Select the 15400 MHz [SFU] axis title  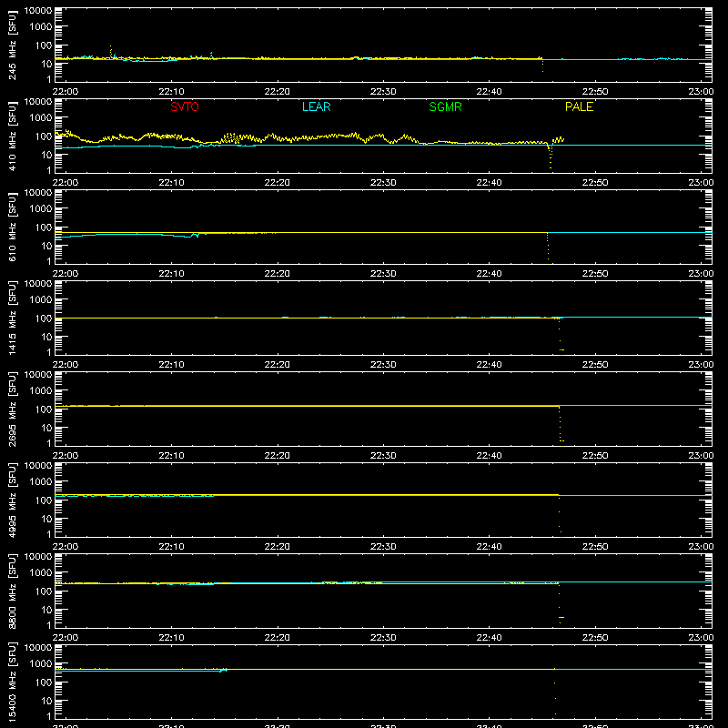(12, 682)
